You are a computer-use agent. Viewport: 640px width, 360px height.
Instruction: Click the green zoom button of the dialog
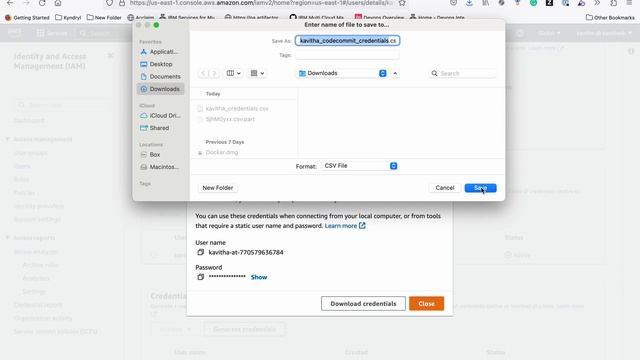coord(156,25)
